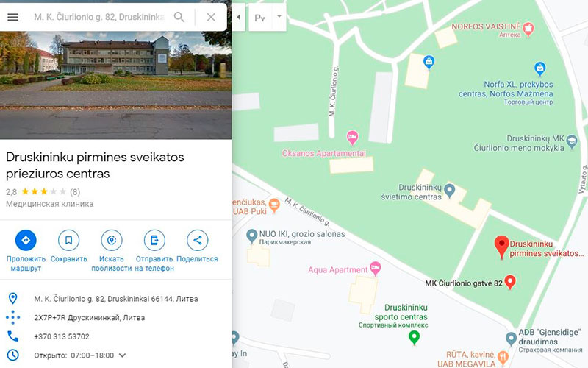Screen dimensions: 588x368
Task: Save the place with Сохранить icon
Action: (x=68, y=240)
